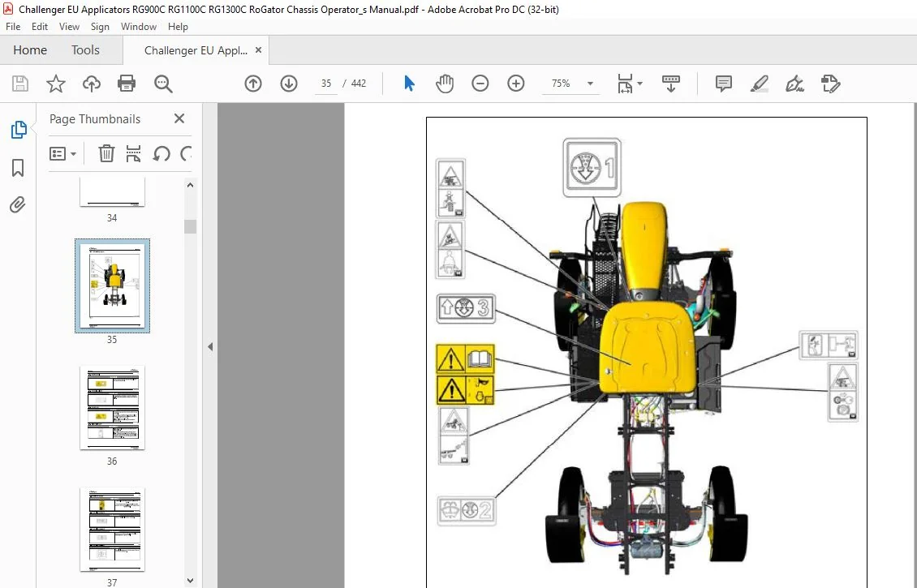
Task: Click the thumbnails panel scrollbar handle
Action: click(x=190, y=226)
